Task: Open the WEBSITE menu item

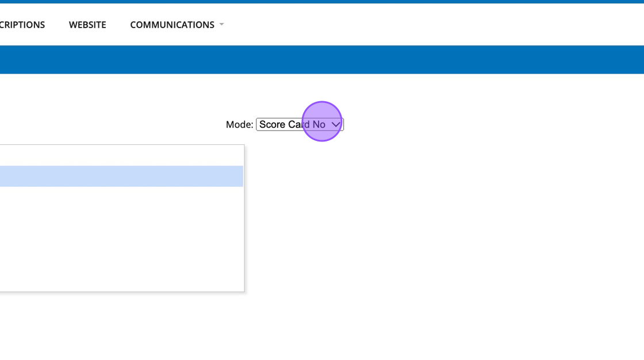Action: click(x=87, y=25)
